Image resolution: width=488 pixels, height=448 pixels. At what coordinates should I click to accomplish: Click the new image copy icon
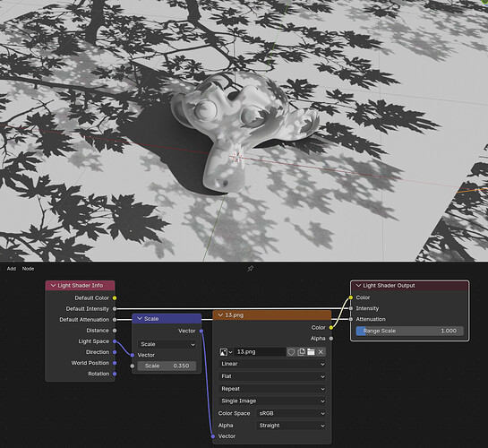coord(301,352)
